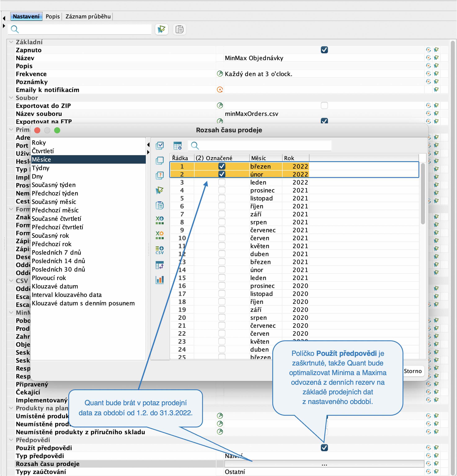The image size is (457, 476).
Task: Click the copy list icon in dialog sidebar
Action: (160, 206)
